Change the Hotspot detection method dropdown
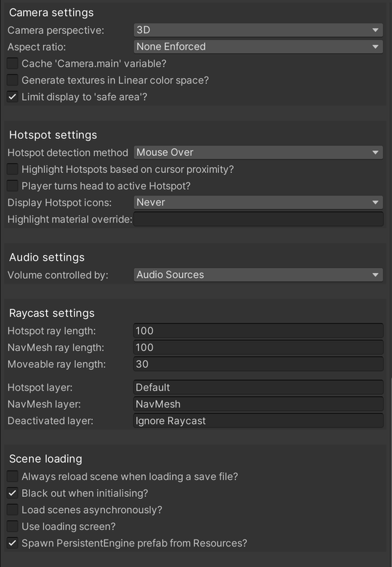Image resolution: width=392 pixels, height=567 pixels. pos(258,152)
